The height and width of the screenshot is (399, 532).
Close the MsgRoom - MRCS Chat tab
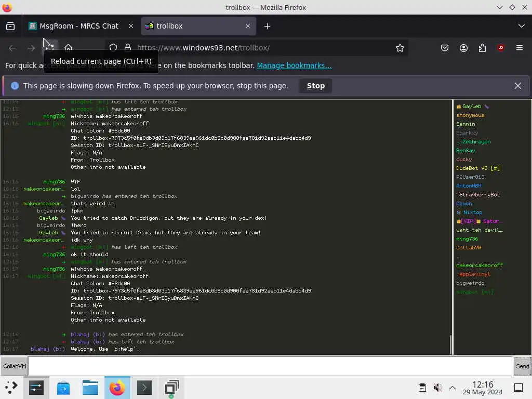click(130, 26)
